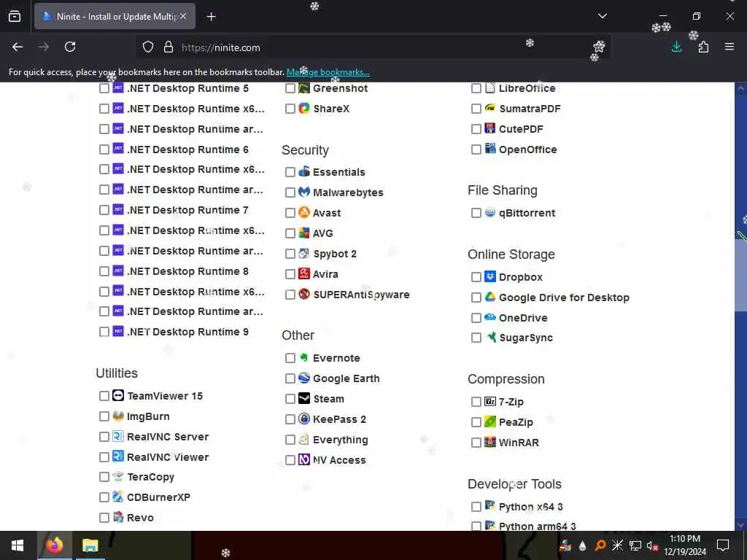Viewport: 747px width, 560px height.
Task: Click the tracking protection shield icon
Action: [148, 47]
